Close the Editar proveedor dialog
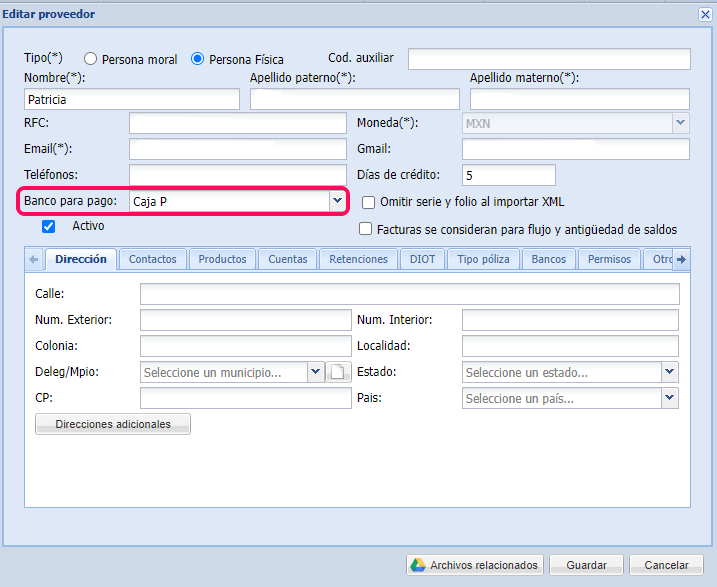 point(703,13)
